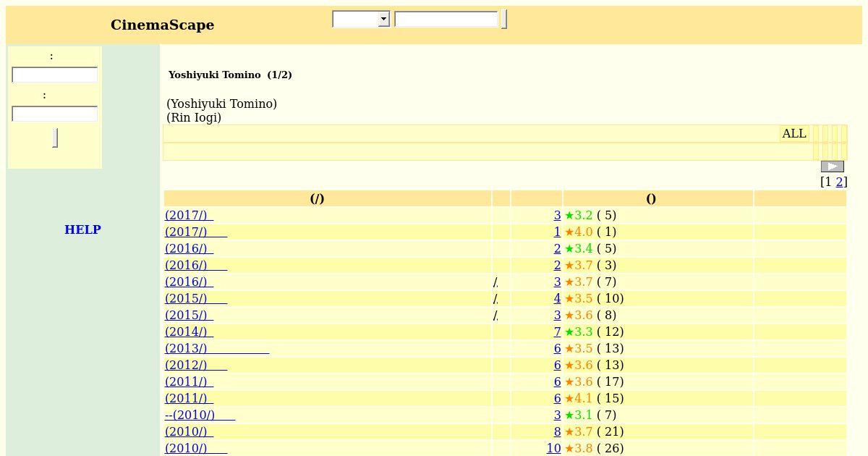Open the 2015 title rated 3.6
868x456 pixels.
[189, 315]
